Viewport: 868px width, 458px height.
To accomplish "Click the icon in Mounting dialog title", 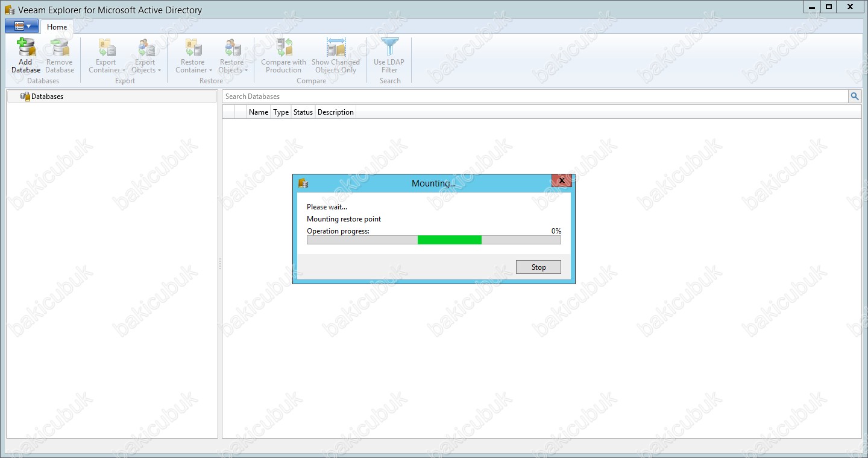I will tap(303, 183).
